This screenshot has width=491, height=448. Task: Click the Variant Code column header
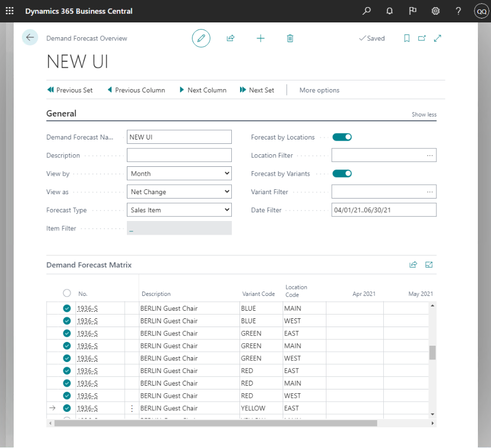coord(258,294)
